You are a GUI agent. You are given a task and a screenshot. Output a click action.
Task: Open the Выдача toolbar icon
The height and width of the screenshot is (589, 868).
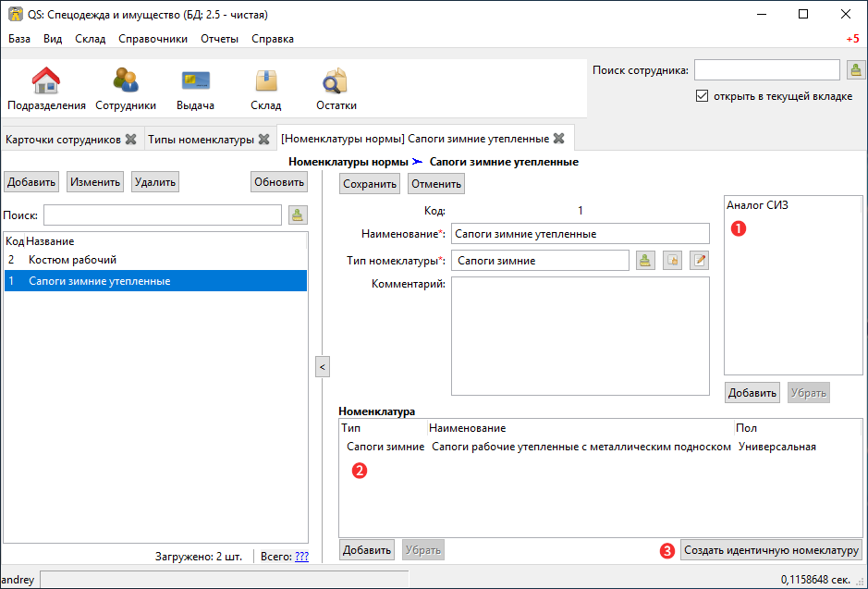click(195, 89)
